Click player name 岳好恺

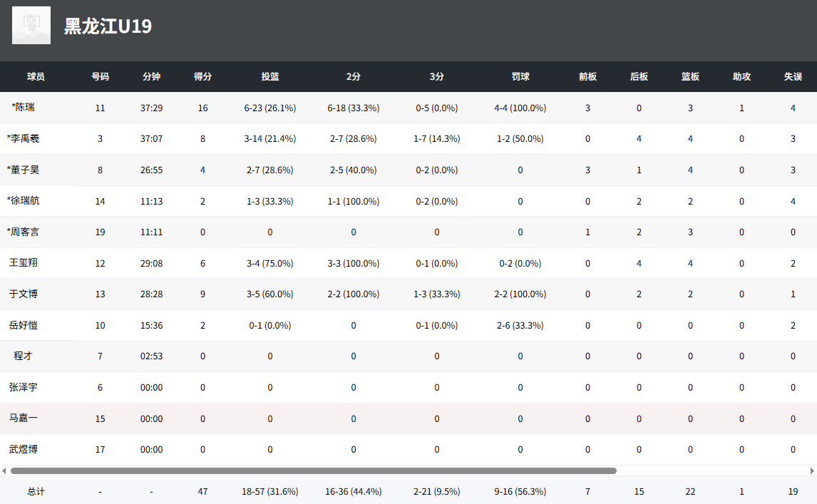23,325
